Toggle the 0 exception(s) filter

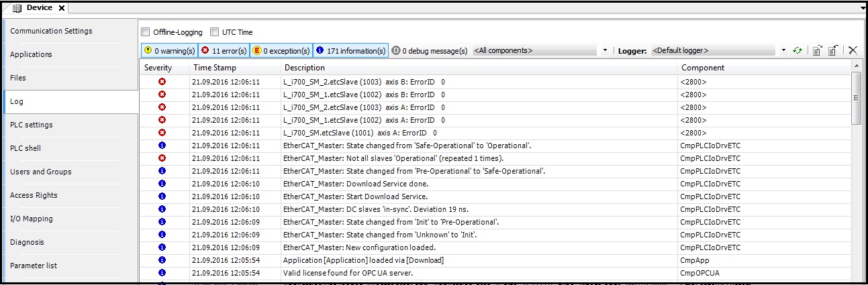tap(281, 50)
